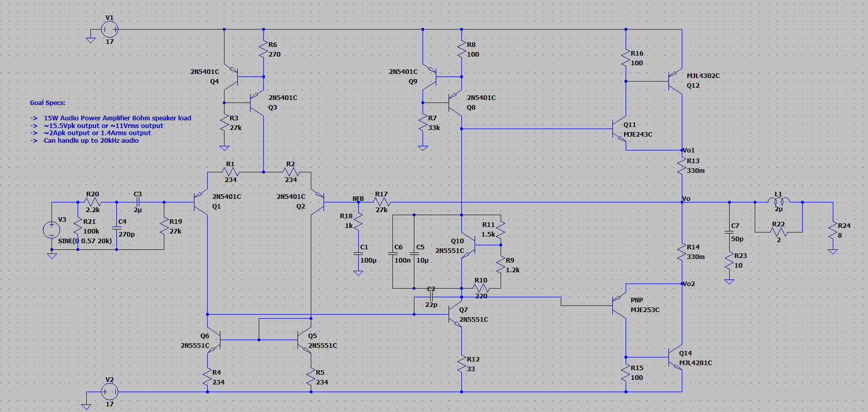Screen dimensions: 868x412
Task: Click the R1 resistor symbol
Action: click(x=230, y=172)
